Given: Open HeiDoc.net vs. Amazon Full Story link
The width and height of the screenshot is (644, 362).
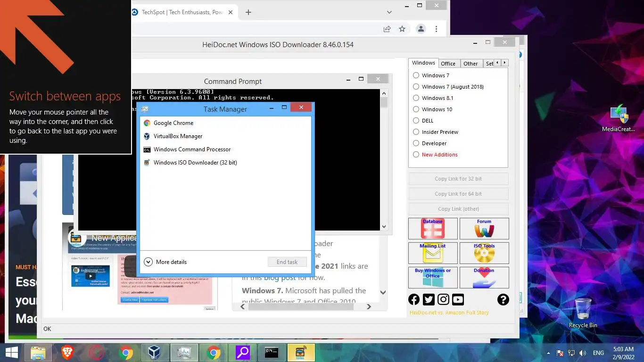Looking at the screenshot, I should pos(449,313).
